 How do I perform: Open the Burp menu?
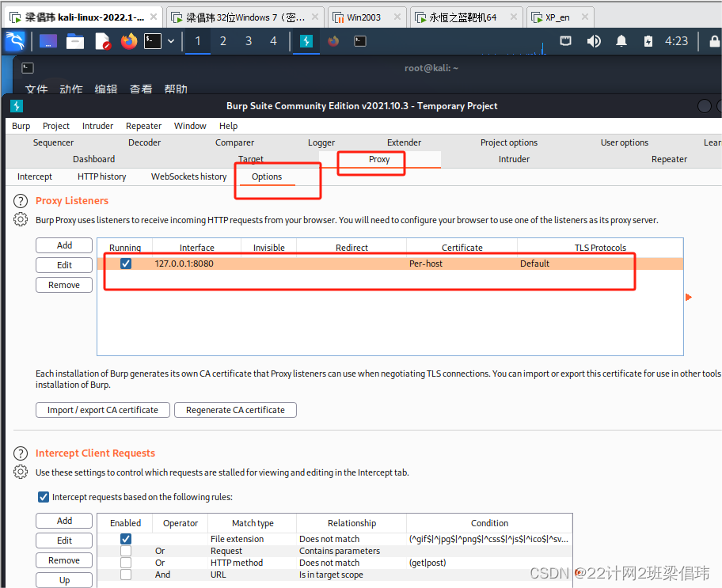(21, 126)
